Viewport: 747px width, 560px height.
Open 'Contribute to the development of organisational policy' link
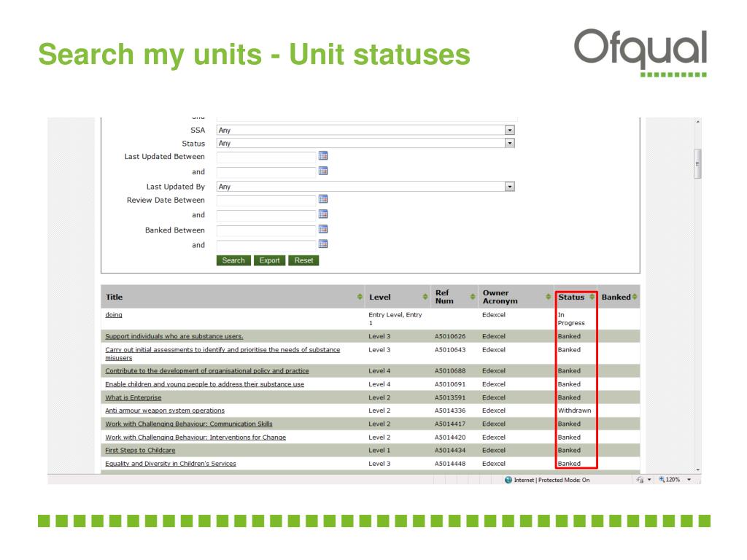click(x=206, y=370)
